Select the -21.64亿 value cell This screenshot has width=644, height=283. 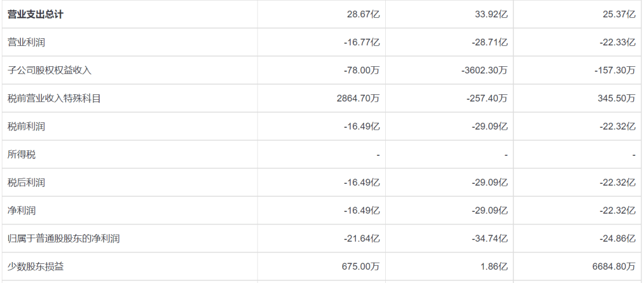pos(361,239)
